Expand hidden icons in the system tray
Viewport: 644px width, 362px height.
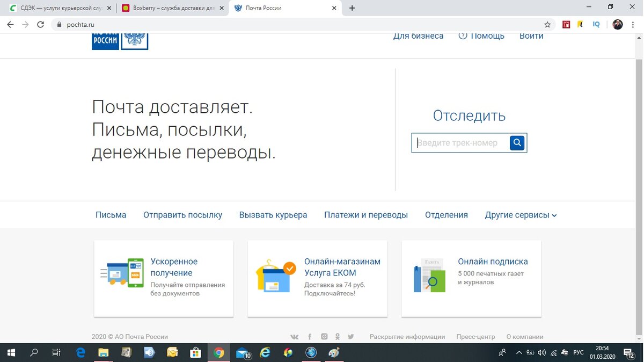(519, 352)
